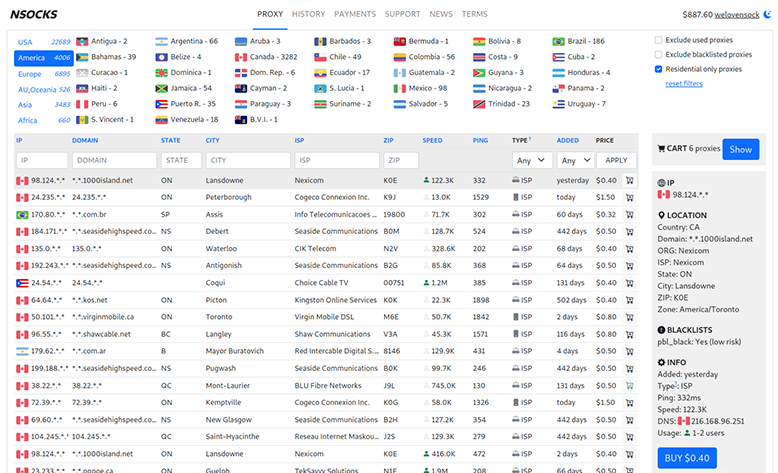Viewport: 778px width, 473px height.
Task: Add the Mont-Laurier proxy to cart
Action: pos(629,385)
